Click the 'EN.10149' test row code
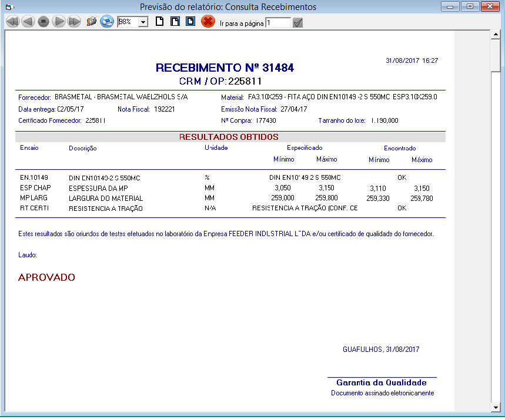Image resolution: width=505 pixels, height=420 pixels. (34, 177)
